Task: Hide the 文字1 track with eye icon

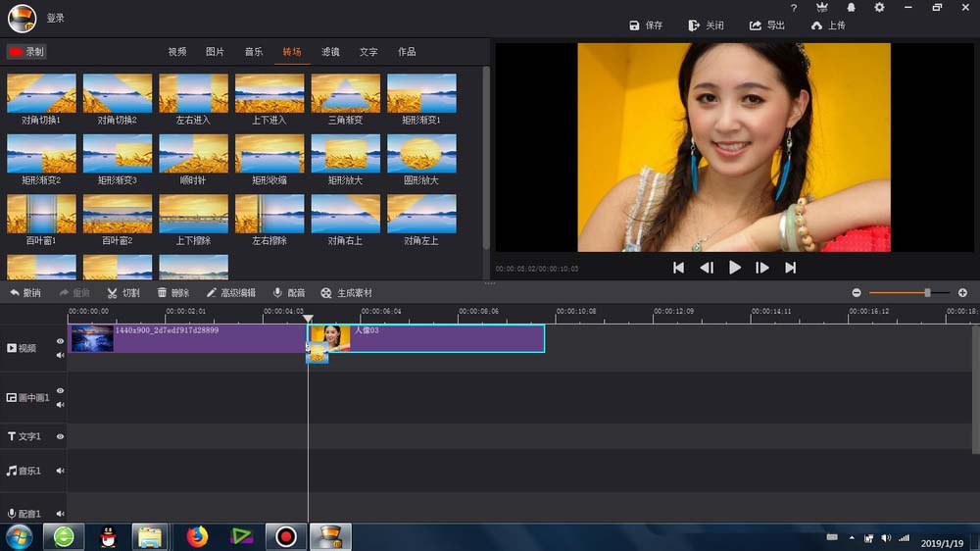Action: [x=60, y=436]
